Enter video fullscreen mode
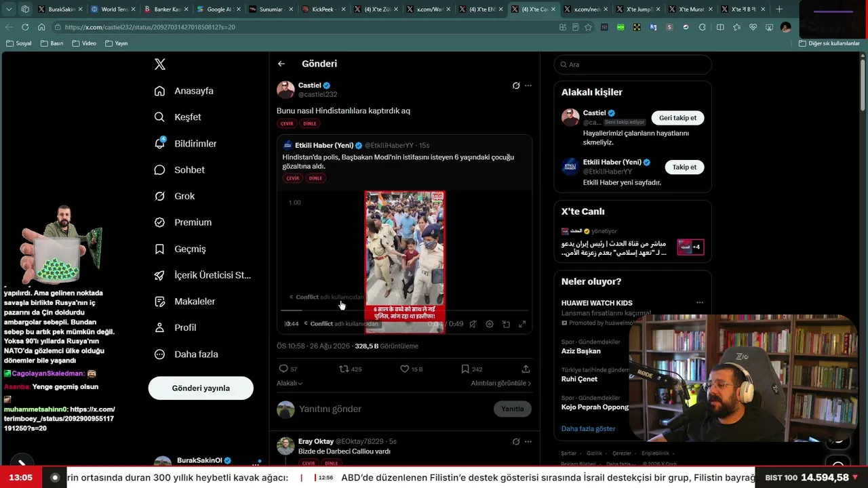Image resolution: width=868 pixels, height=488 pixels. [x=522, y=324]
